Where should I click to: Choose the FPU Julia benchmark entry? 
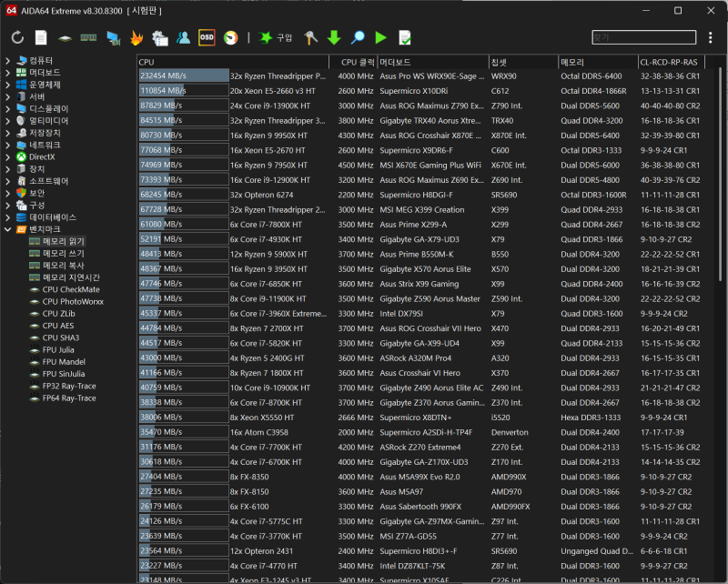point(58,350)
